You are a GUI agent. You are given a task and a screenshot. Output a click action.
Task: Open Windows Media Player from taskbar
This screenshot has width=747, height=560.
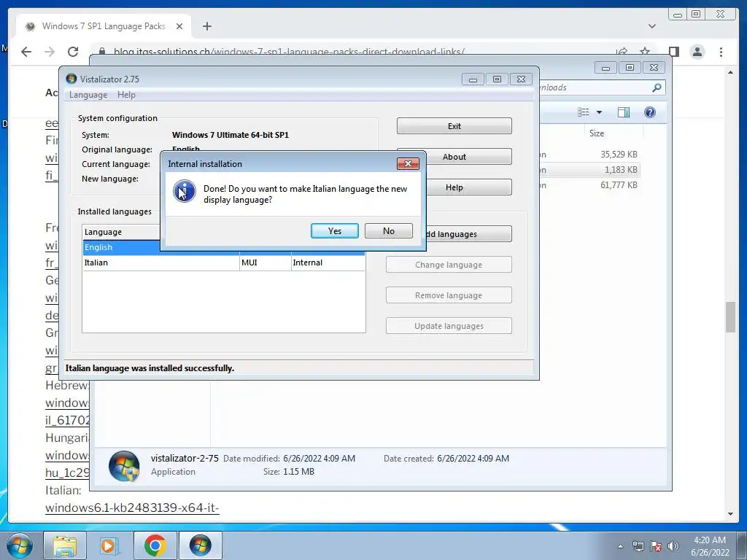click(109, 545)
